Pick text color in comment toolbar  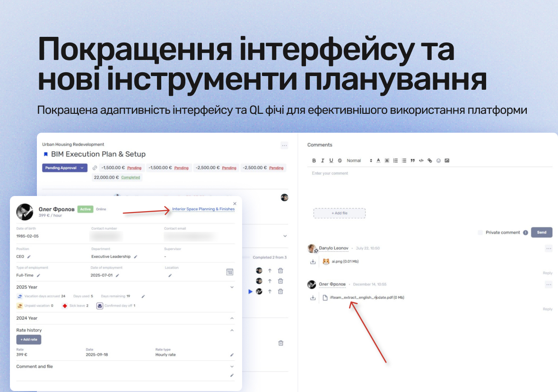[378, 161]
